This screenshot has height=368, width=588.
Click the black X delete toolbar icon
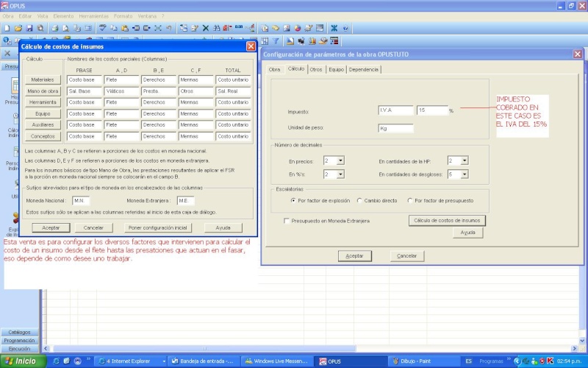206,28
